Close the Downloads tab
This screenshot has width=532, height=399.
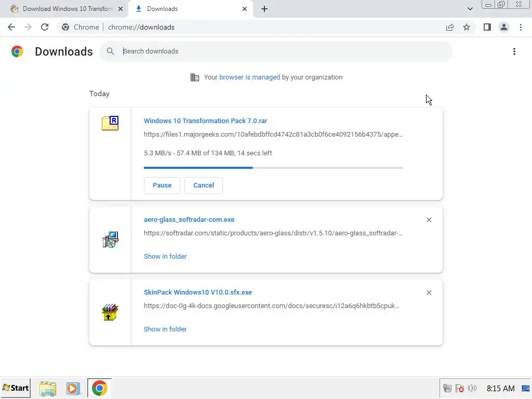(245, 9)
